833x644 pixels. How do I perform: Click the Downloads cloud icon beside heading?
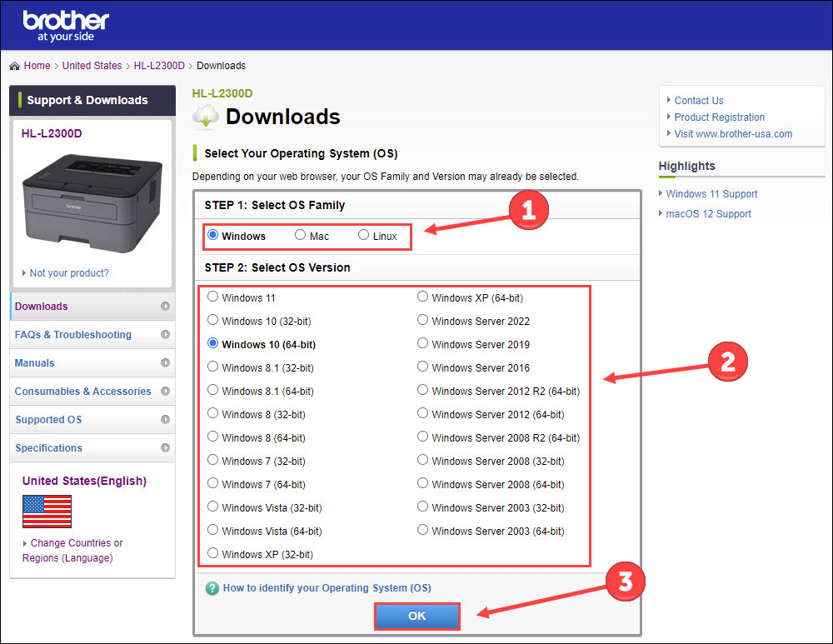(x=206, y=117)
